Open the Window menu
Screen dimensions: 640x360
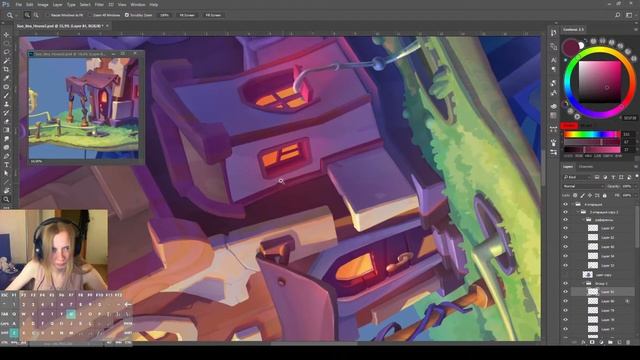tap(138, 4)
